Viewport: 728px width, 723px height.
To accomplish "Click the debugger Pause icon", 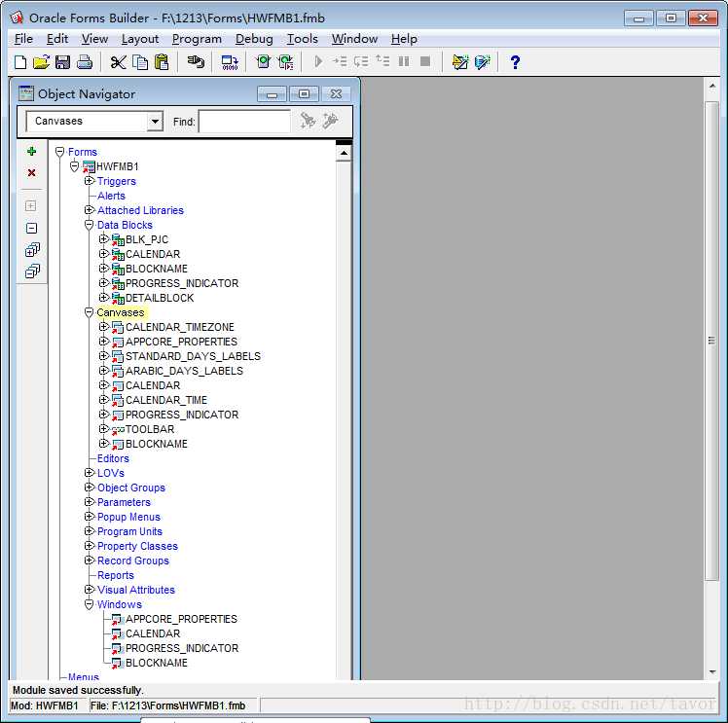I will pos(404,61).
